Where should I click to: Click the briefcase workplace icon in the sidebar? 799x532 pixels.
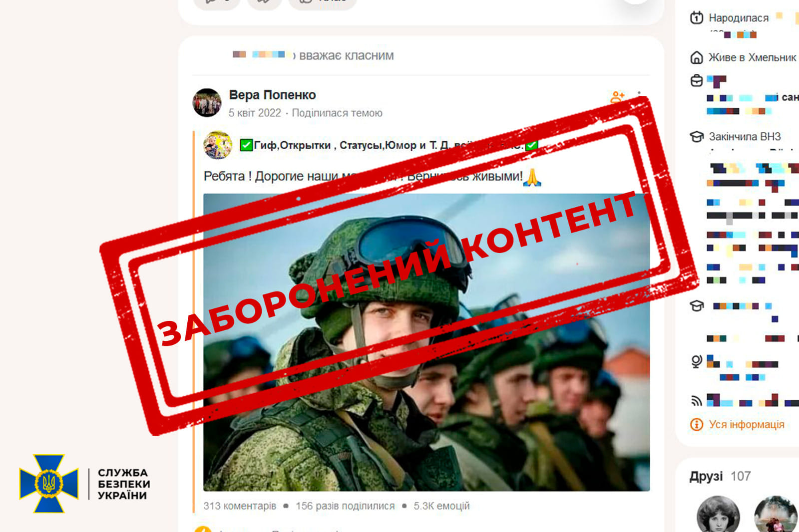pos(697,81)
